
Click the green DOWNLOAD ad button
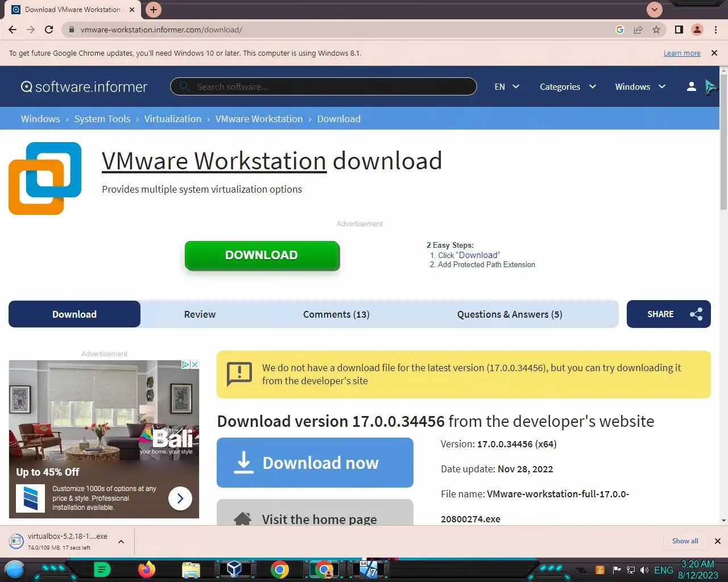click(x=262, y=255)
